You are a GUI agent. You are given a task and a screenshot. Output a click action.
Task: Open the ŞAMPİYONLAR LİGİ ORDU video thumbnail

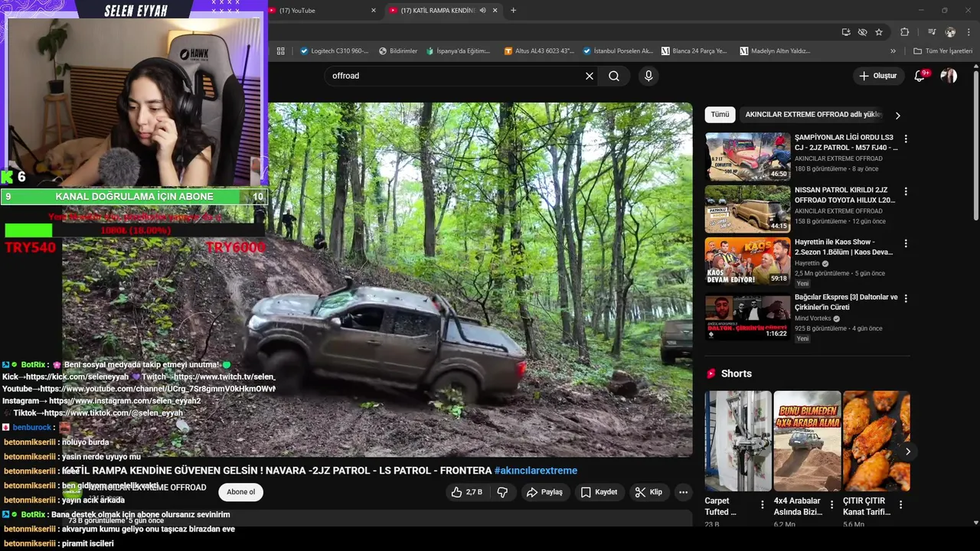pos(747,157)
